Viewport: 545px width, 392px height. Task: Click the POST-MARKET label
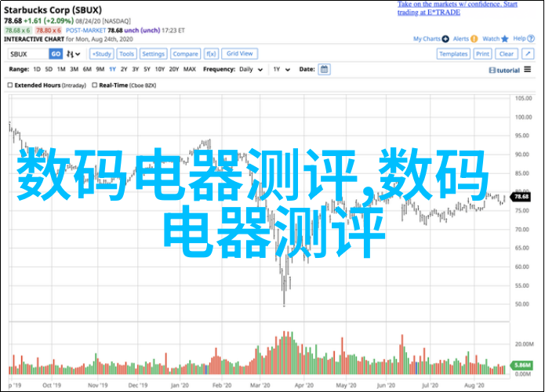tap(85, 31)
